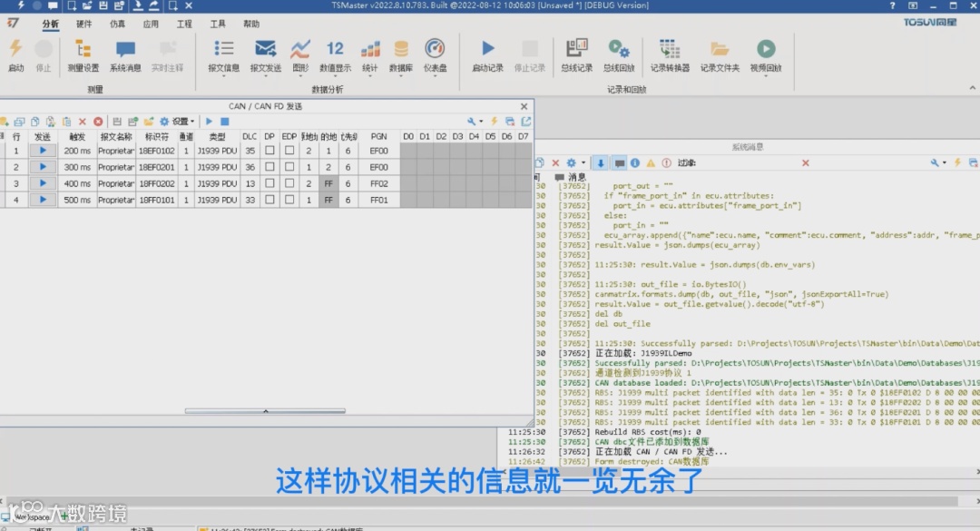Click the 过滤 filter input field
The height and width of the screenshot is (531, 980).
[x=747, y=162]
